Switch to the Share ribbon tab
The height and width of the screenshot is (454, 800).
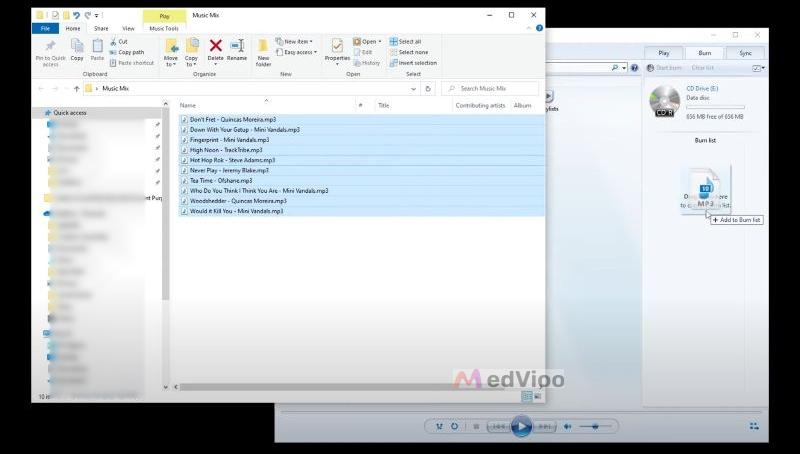[101, 29]
